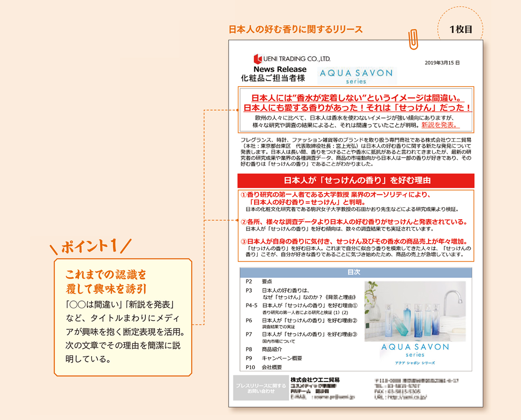Click the '新説を発表。' underlined link
Viewport: 521px width, 420px height.
tap(440, 125)
